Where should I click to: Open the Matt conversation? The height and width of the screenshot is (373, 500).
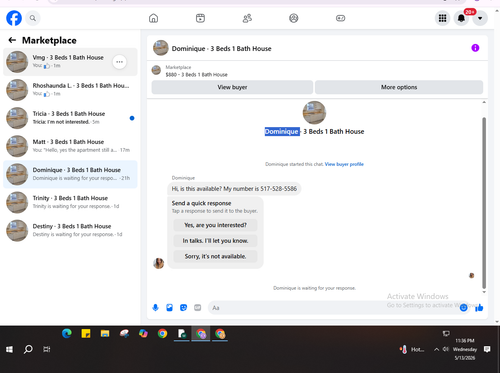click(70, 146)
